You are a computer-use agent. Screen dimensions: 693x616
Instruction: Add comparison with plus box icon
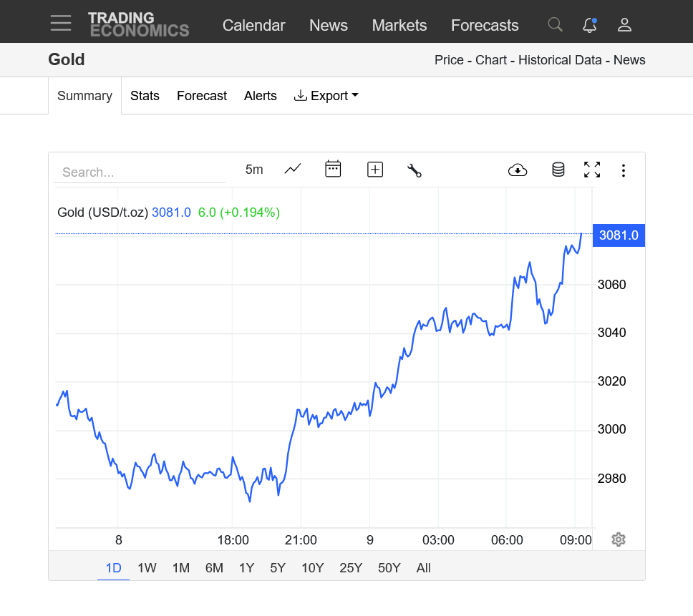[375, 170]
